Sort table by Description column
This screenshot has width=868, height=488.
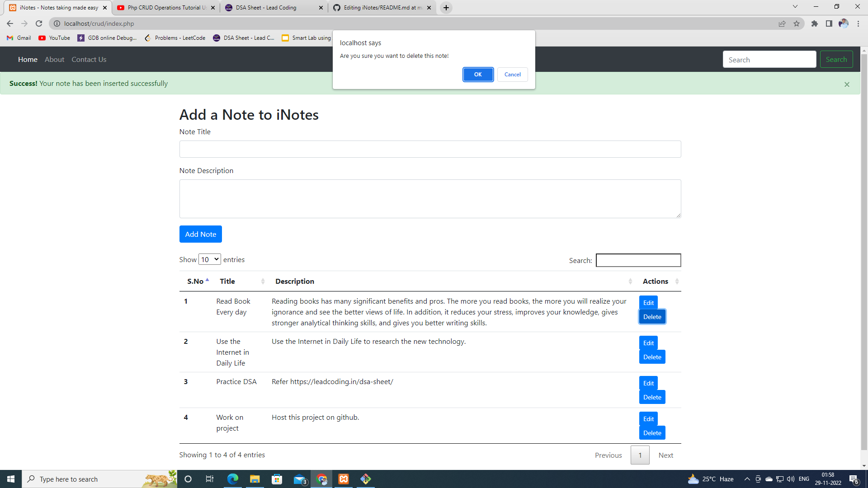pyautogui.click(x=452, y=281)
